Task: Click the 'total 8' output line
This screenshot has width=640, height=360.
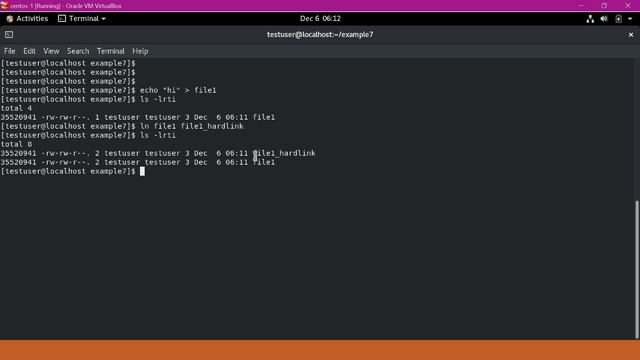Action: (x=16, y=144)
